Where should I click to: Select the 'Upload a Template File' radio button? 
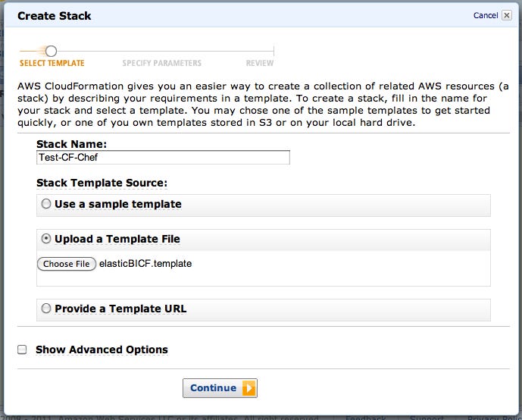pyautogui.click(x=47, y=239)
